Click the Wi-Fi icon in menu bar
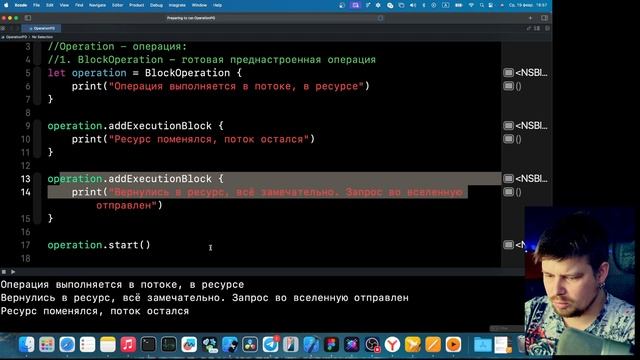This screenshot has height=360, width=640. click(471, 5)
